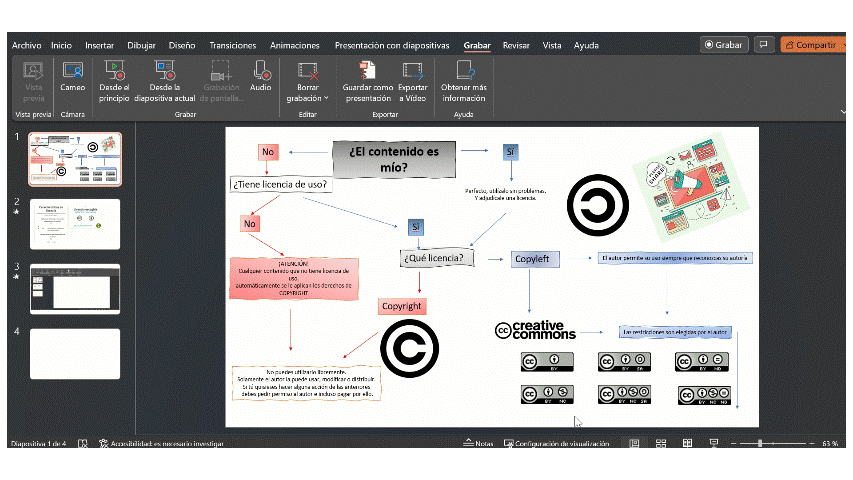Click slide 2 animation star icon

(x=16, y=212)
